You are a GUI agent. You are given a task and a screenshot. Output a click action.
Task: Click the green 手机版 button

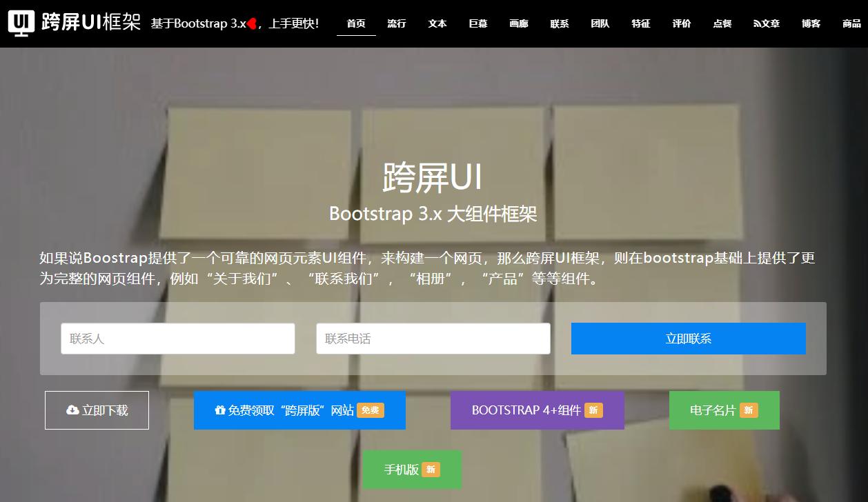[x=411, y=470]
